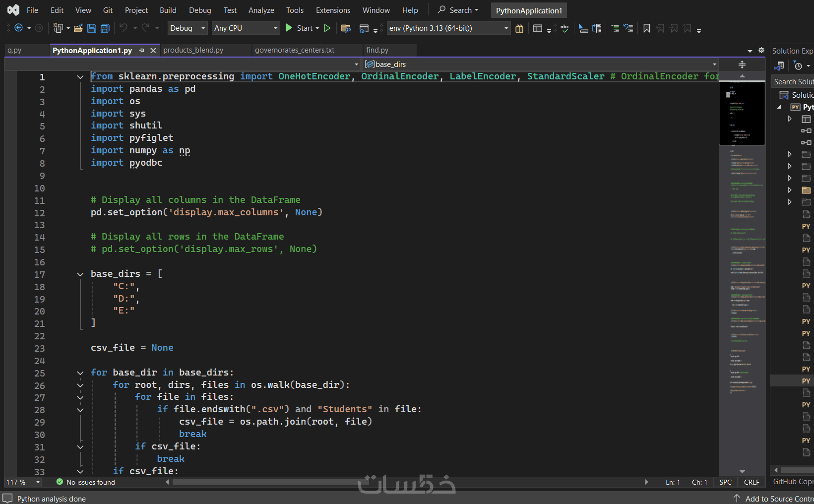Open the browser window toolbar icon
814x504 pixels.
click(x=364, y=29)
